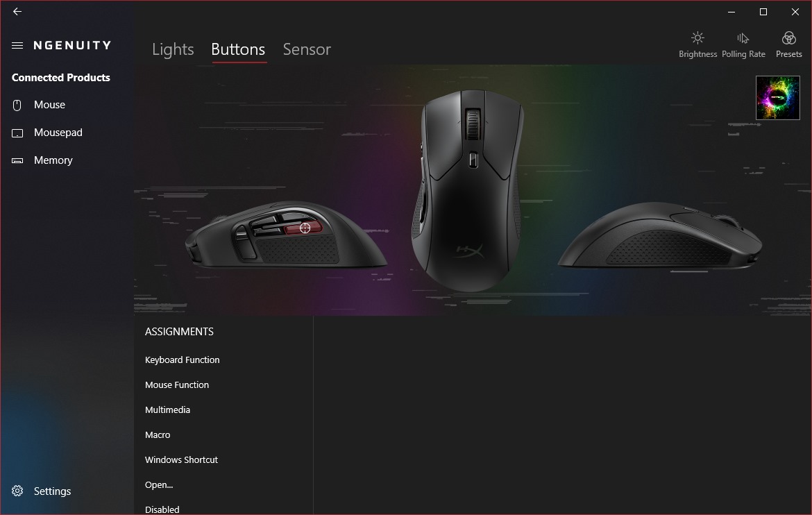
Task: Select the Buttons tab
Action: coord(238,49)
